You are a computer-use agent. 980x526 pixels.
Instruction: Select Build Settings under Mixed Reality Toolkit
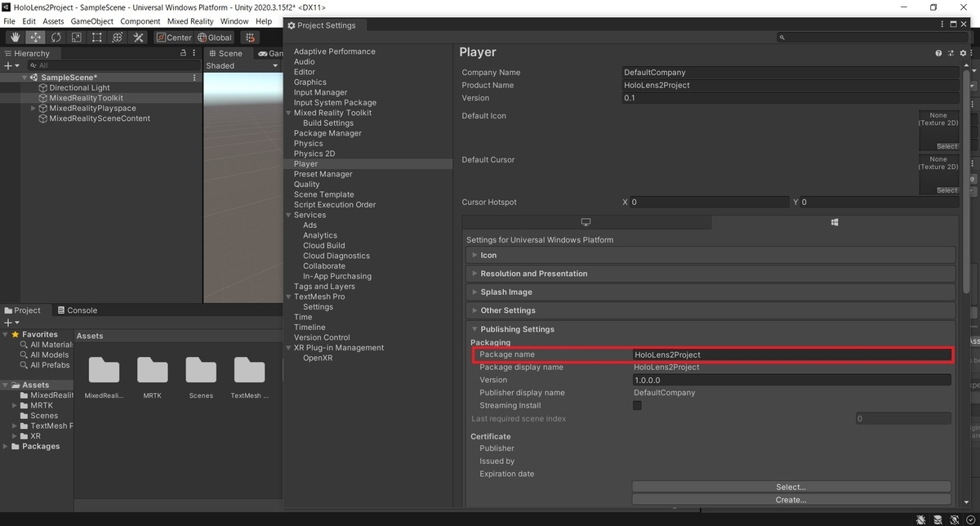pos(328,123)
